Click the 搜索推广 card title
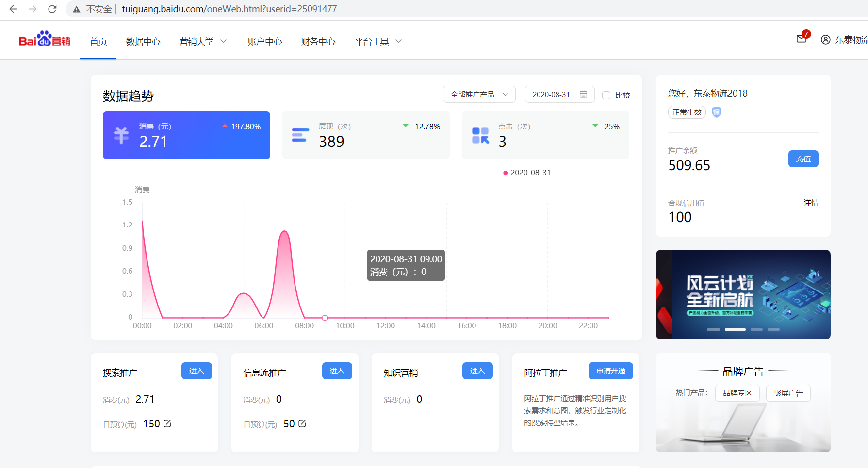The width and height of the screenshot is (868, 468). click(x=120, y=372)
